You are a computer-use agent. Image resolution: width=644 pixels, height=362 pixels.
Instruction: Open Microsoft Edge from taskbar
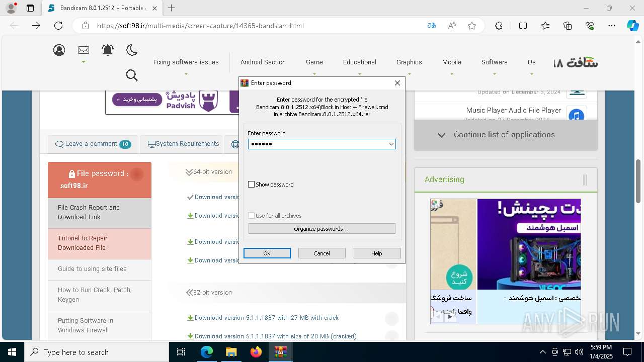click(207, 352)
